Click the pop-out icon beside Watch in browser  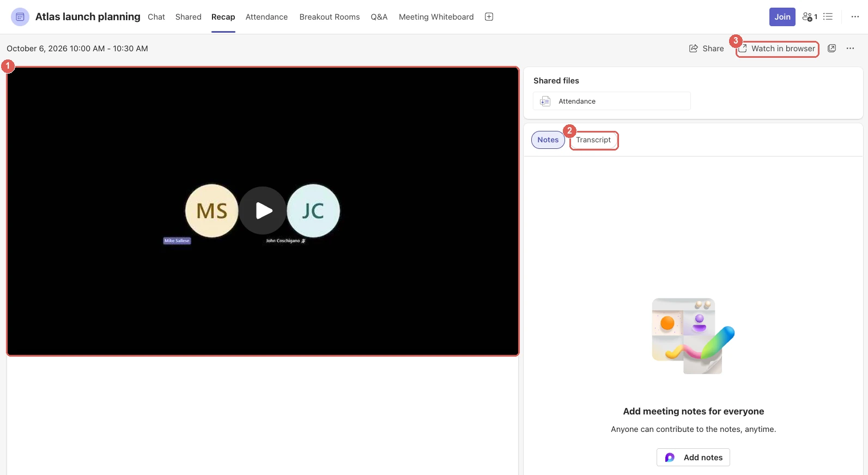tap(832, 49)
